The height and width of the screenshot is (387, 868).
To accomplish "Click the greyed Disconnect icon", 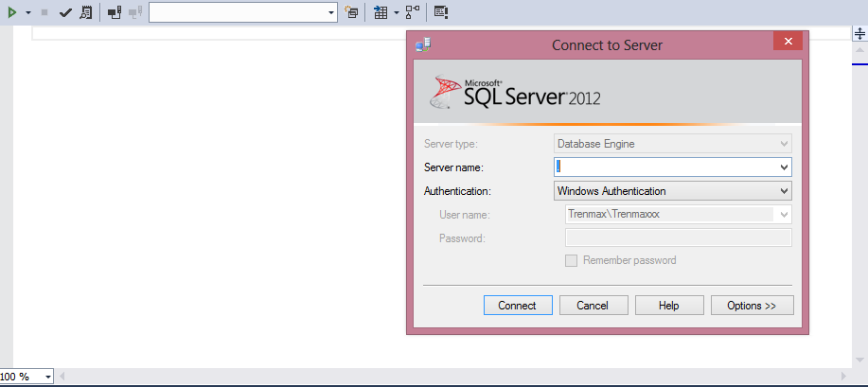I will pos(135,12).
